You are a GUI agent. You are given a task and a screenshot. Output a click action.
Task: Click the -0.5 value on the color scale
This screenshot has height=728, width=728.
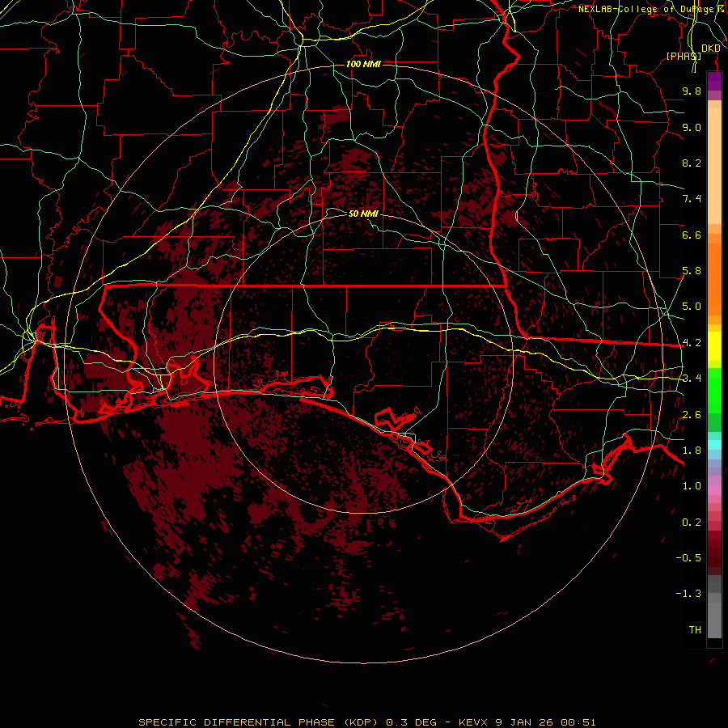[689, 558]
